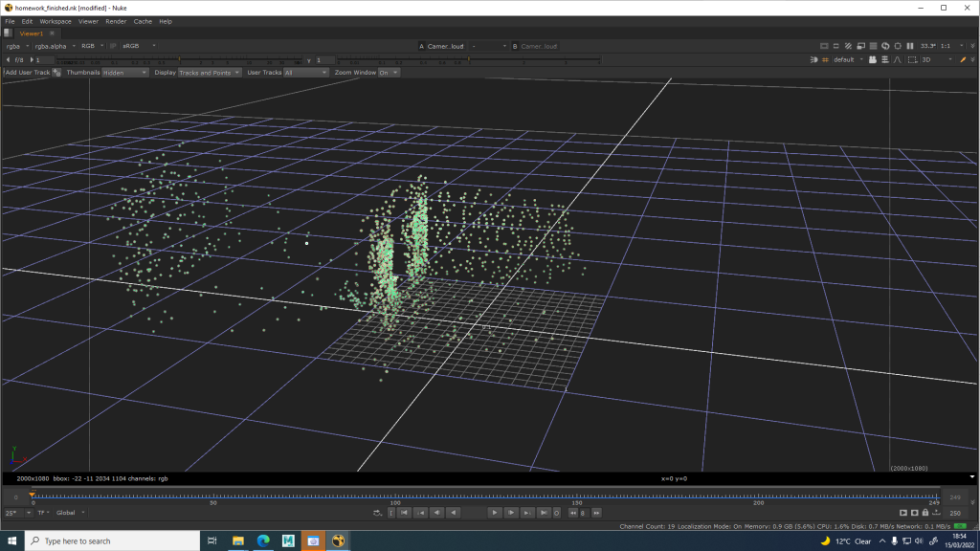Open the Render menu
This screenshot has width=980, height=551.
click(116, 21)
